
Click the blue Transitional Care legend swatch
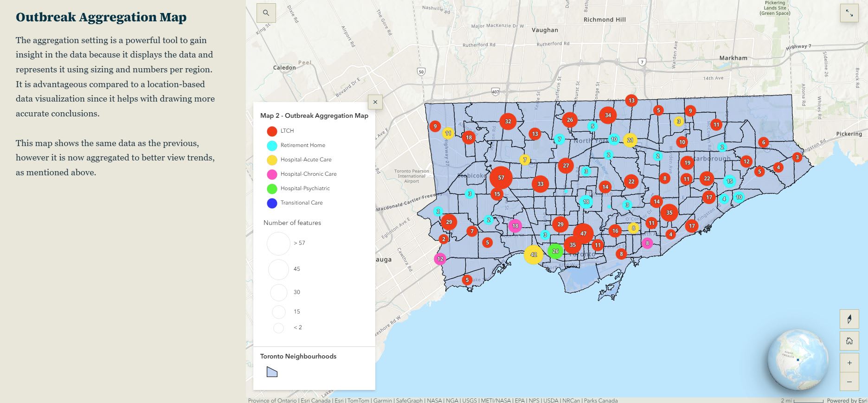coord(272,203)
